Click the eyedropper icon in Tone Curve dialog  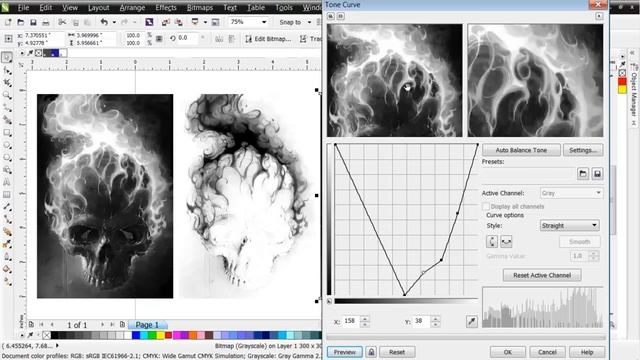coord(471,322)
